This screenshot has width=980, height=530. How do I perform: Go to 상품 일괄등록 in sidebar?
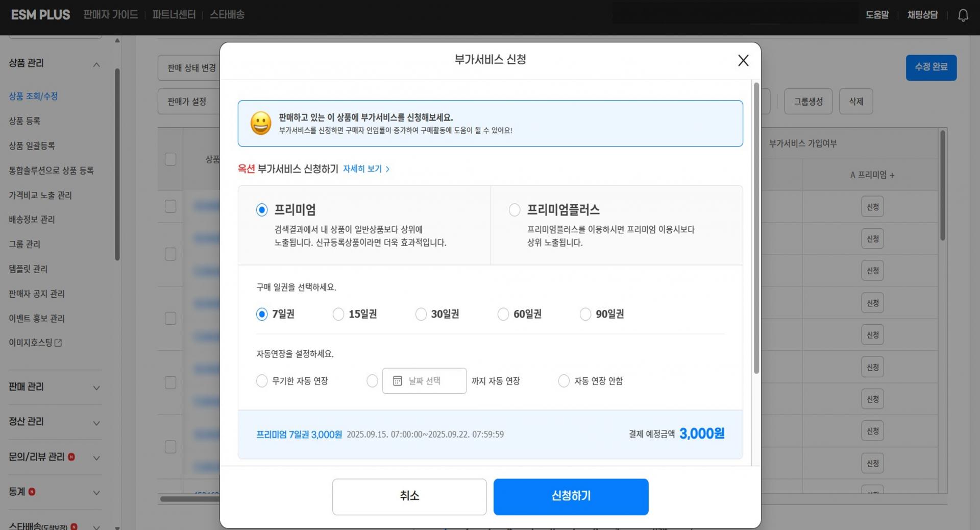point(32,146)
